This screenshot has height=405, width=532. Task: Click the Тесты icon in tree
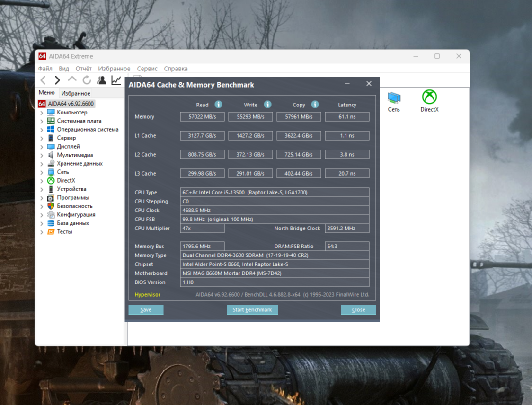[51, 232]
